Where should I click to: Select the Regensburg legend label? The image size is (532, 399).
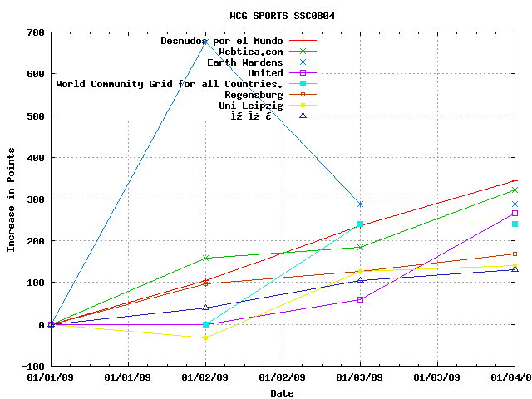(x=254, y=95)
